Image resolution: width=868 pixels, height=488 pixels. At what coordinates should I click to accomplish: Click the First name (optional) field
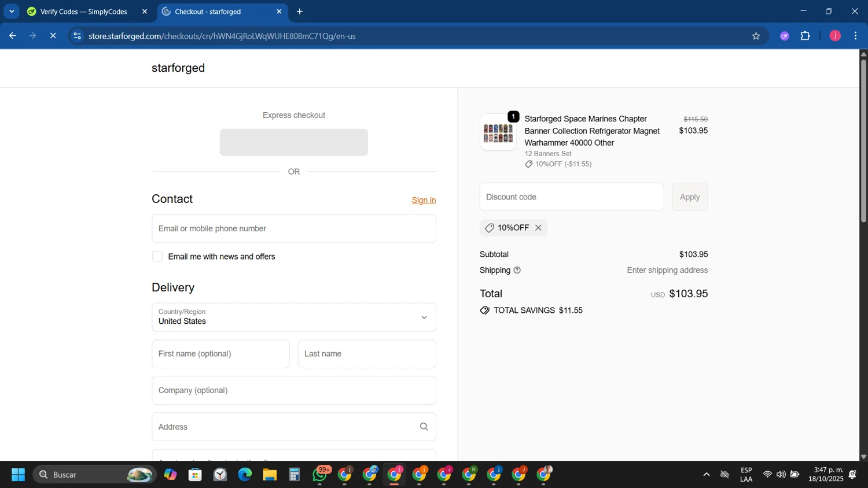coord(220,354)
